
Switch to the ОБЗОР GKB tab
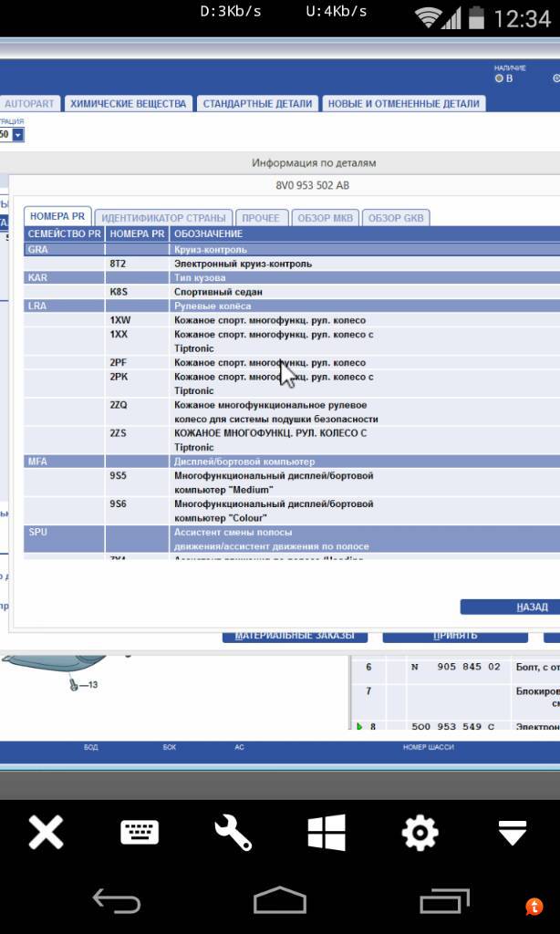click(396, 218)
